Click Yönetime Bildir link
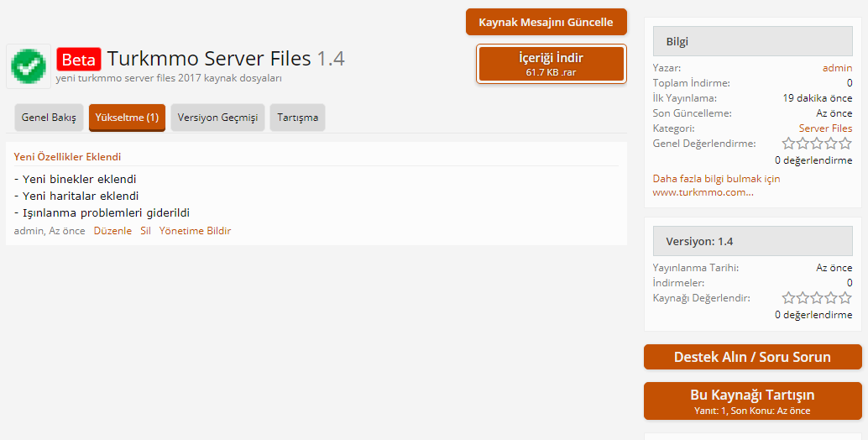The height and width of the screenshot is (440, 868). click(195, 231)
